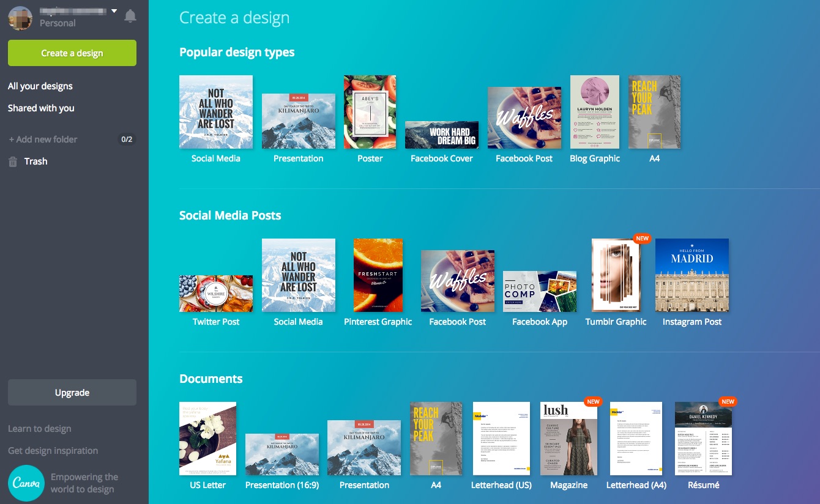Click the Instagram Post label text
Viewport: 820px width, 504px height.
click(692, 322)
